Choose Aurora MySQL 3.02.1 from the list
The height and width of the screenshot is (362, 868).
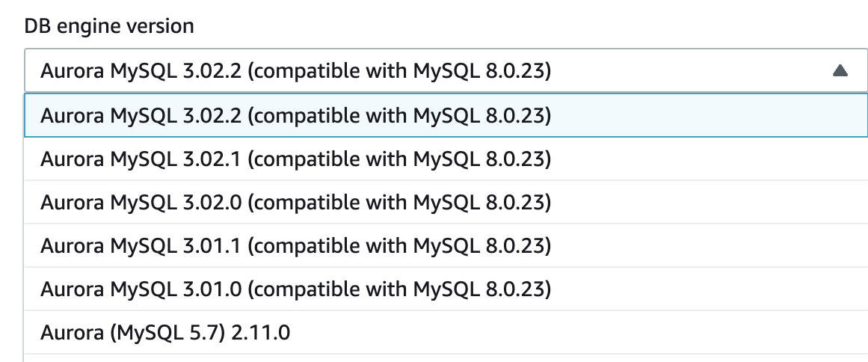(x=296, y=159)
